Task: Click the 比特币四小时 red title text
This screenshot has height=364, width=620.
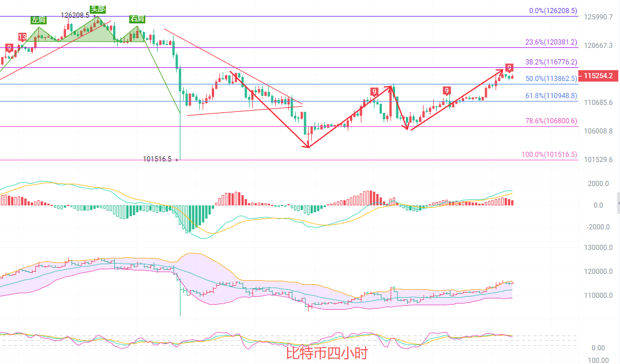Action: (327, 353)
